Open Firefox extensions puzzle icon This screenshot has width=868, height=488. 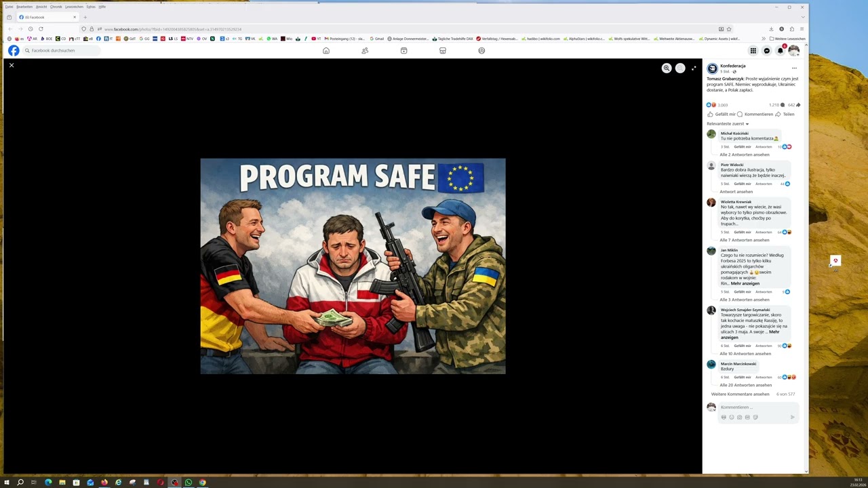click(791, 29)
